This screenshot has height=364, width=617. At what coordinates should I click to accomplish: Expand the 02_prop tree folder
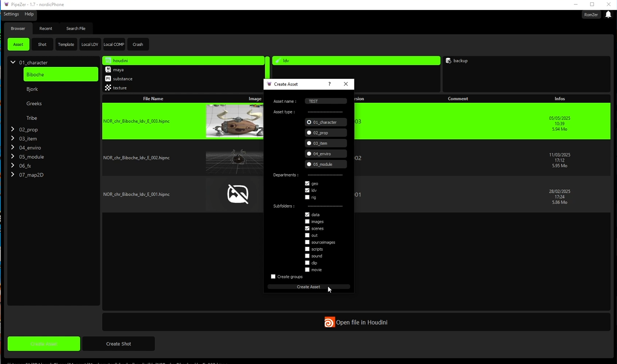click(13, 130)
